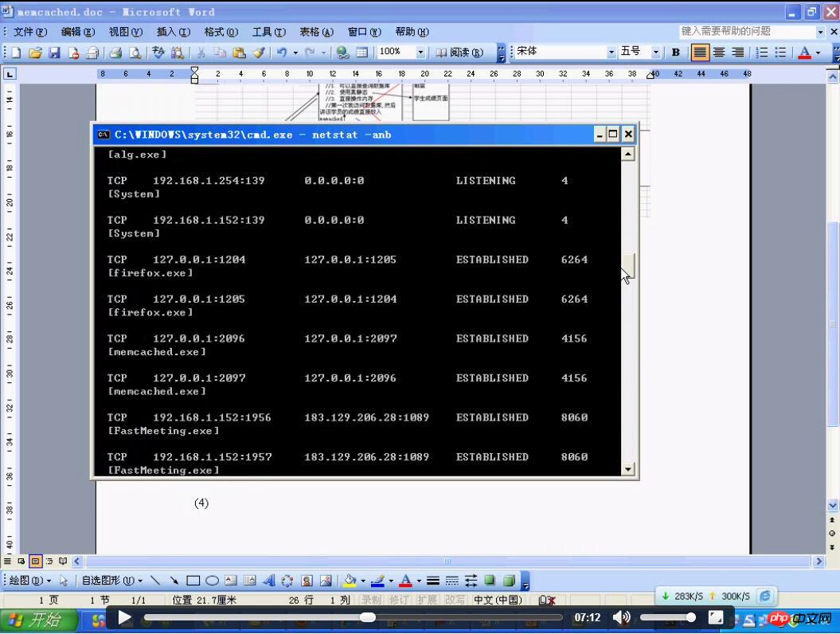This screenshot has width=840, height=634.
Task: Open the 文件 File menu
Action: tap(30, 32)
